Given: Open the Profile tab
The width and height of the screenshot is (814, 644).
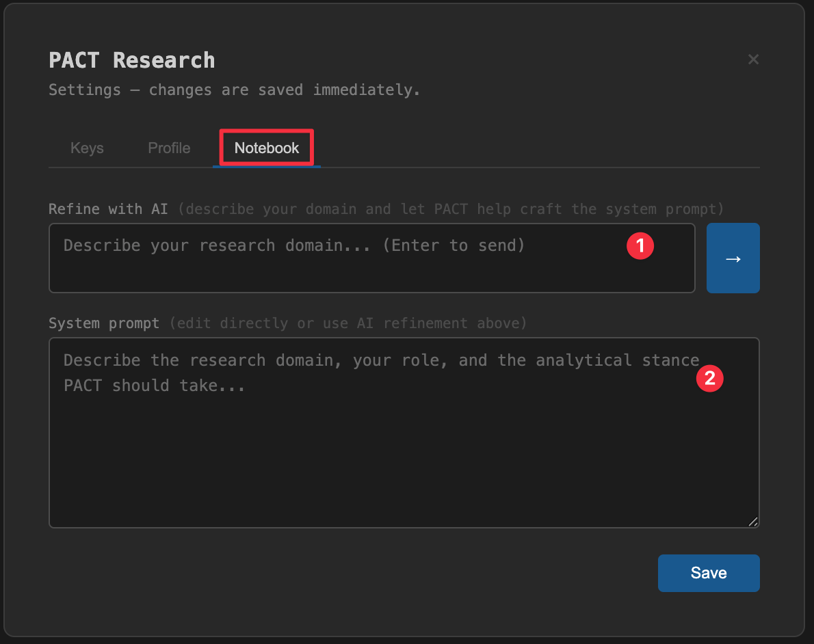Looking at the screenshot, I should pos(169,148).
